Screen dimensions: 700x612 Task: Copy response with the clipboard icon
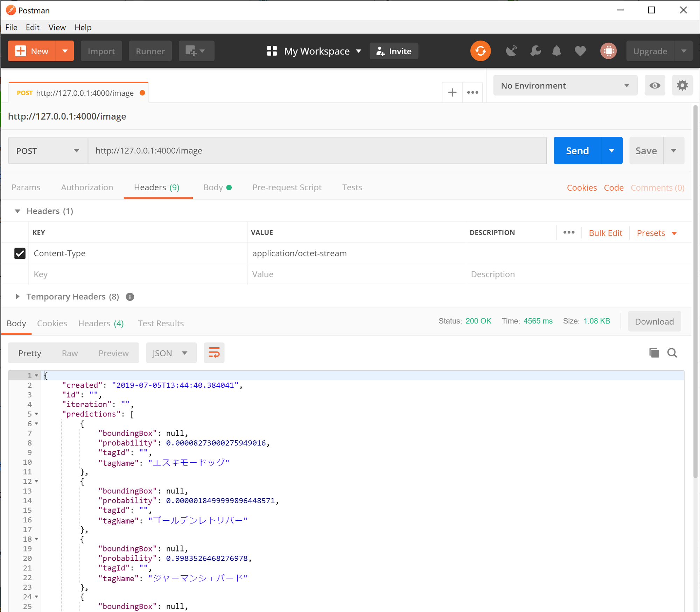pyautogui.click(x=654, y=353)
